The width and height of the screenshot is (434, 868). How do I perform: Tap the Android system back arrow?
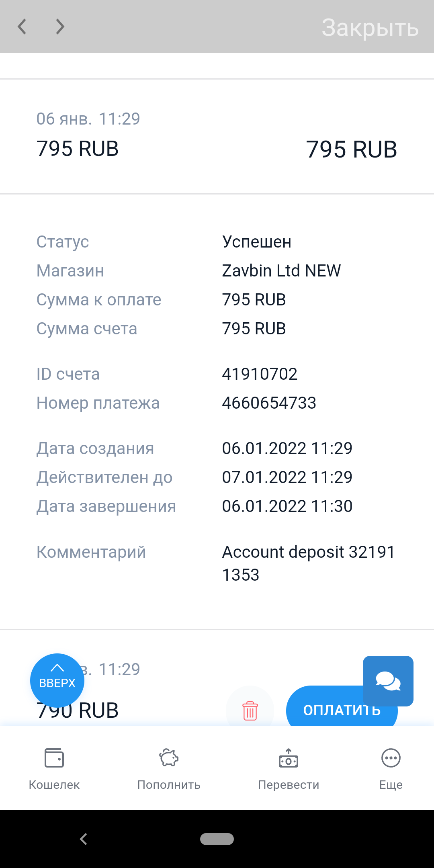pyautogui.click(x=84, y=839)
